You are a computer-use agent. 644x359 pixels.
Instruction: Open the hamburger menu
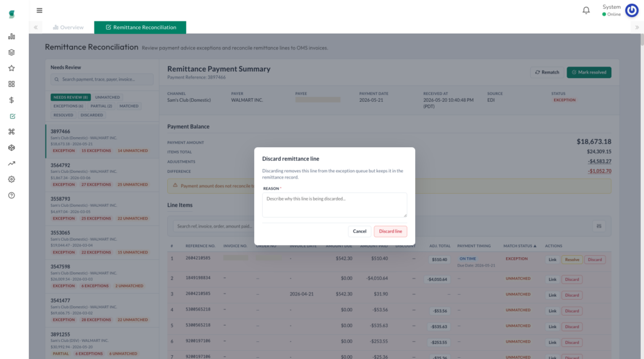coord(40,10)
